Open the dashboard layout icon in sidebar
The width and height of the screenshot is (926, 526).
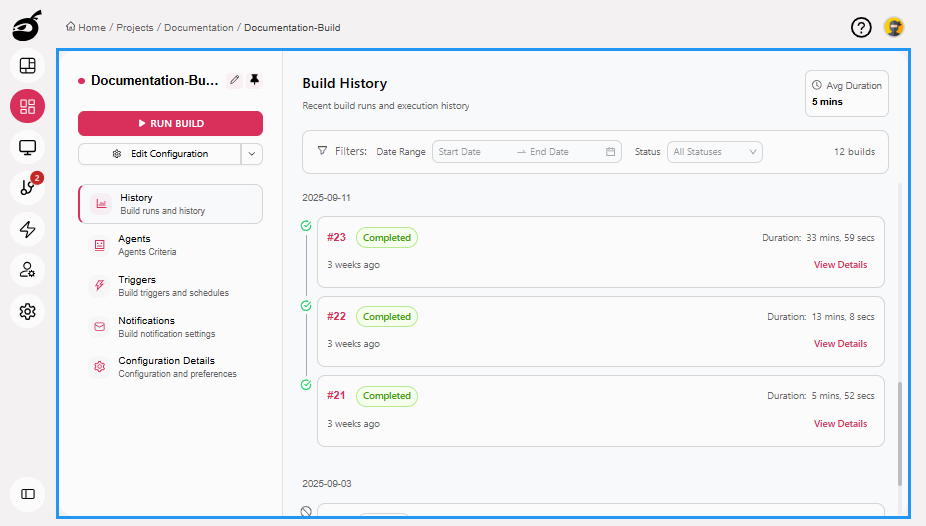click(x=27, y=66)
